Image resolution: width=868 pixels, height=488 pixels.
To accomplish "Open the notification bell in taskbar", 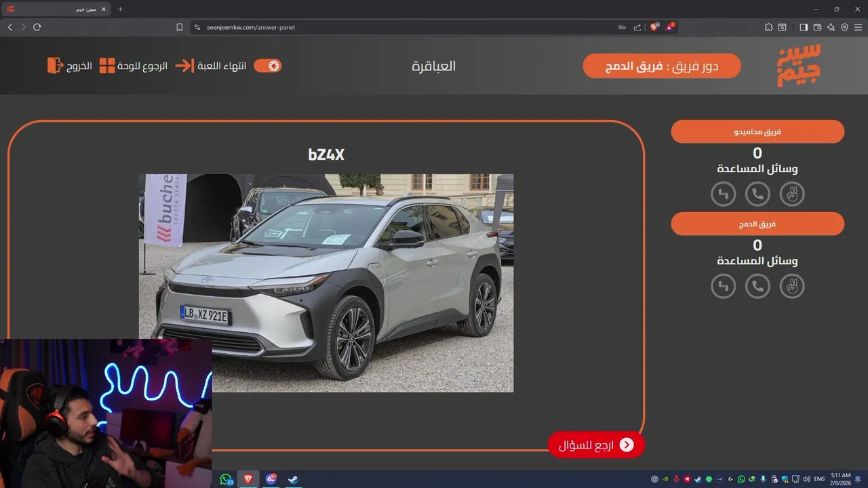I will point(858,479).
